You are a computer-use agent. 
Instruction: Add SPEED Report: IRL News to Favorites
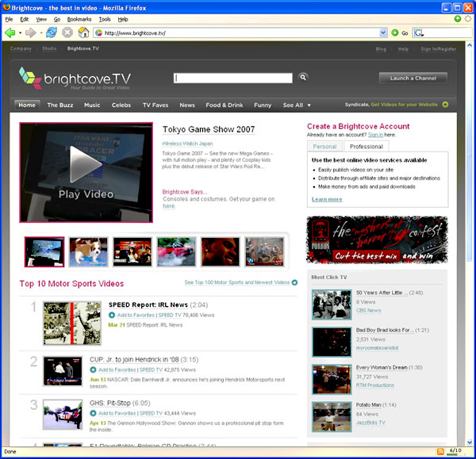[132, 315]
